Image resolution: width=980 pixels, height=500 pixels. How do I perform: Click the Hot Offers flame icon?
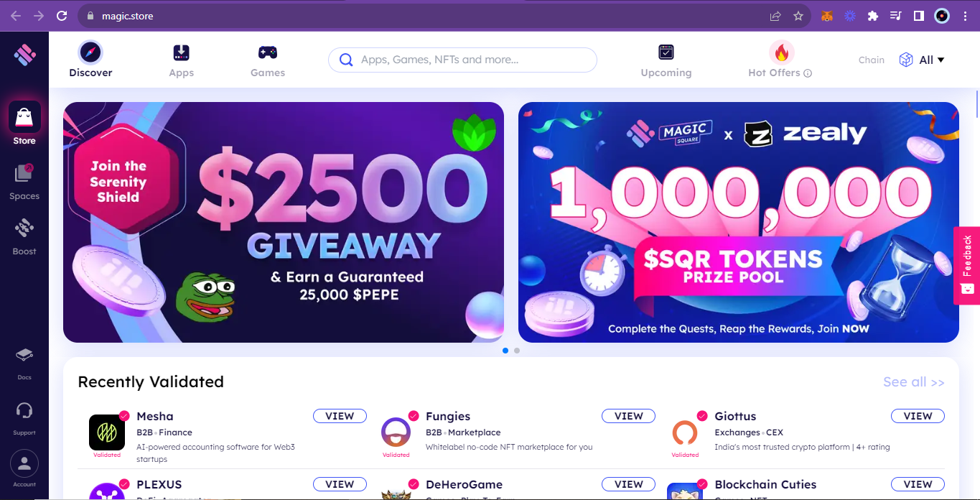point(782,52)
